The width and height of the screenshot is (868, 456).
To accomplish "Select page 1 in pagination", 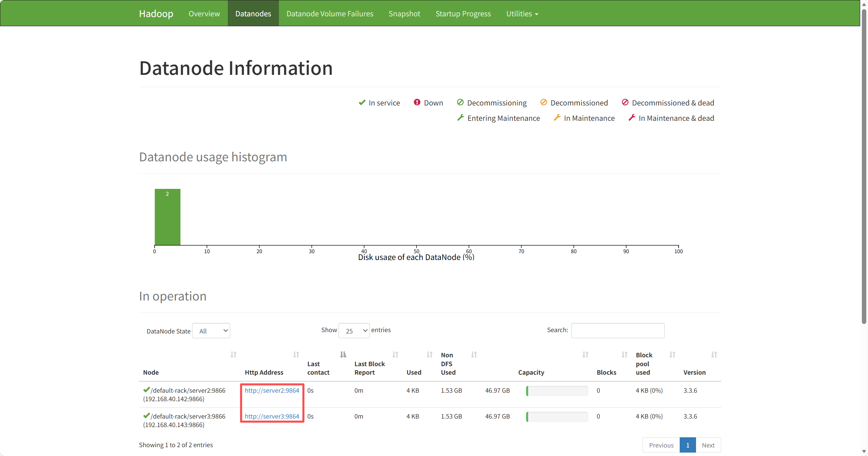I will coord(688,445).
